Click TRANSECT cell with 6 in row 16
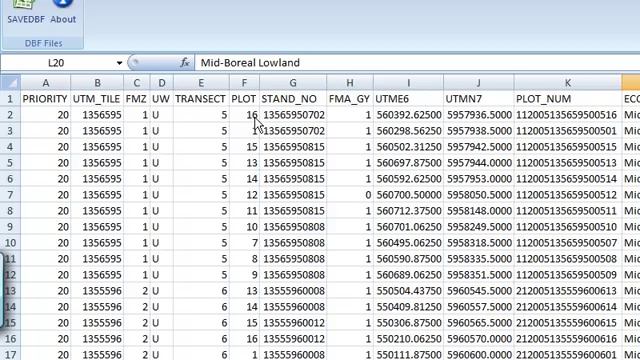The image size is (640, 360). point(201,339)
